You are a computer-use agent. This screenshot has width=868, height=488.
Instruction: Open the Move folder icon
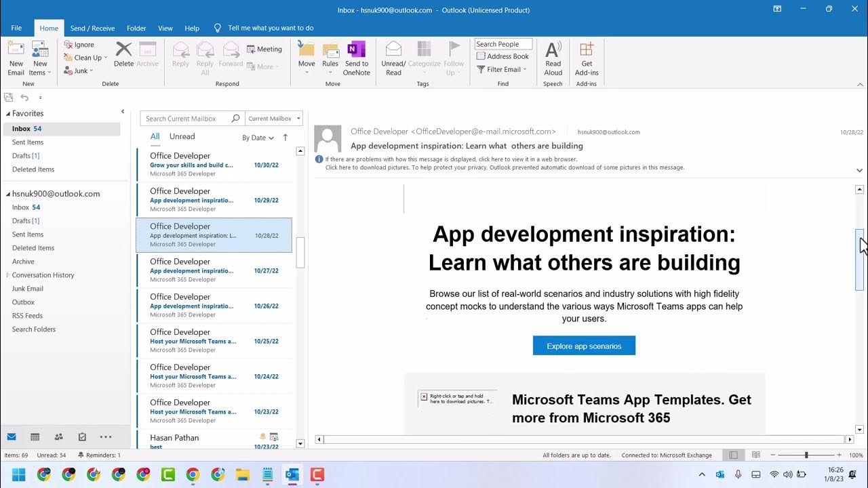click(x=307, y=58)
